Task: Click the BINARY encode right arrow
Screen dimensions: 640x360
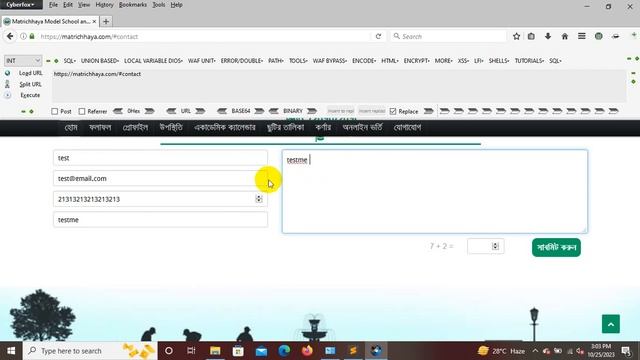Action: 312,111
